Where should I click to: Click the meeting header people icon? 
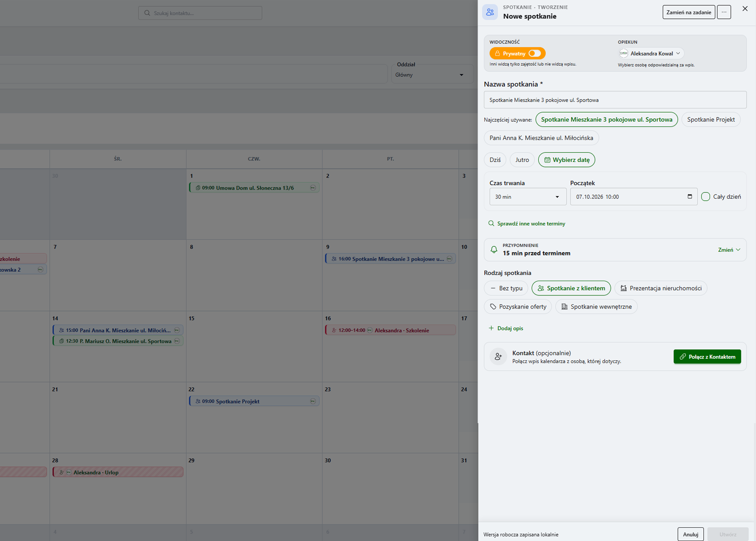click(x=490, y=12)
